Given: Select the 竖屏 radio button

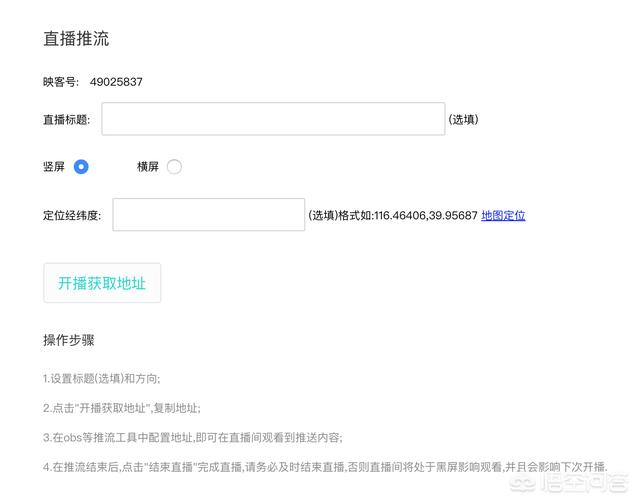Looking at the screenshot, I should (81, 167).
